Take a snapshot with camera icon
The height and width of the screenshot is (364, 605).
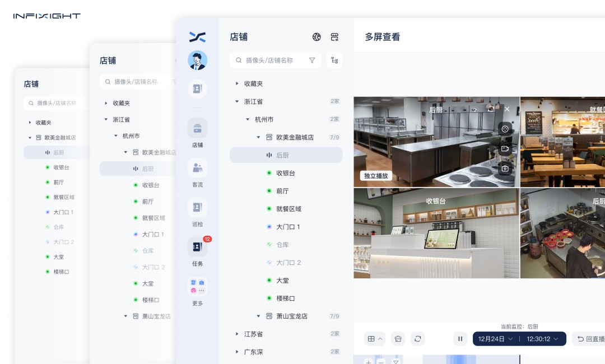coord(505,168)
